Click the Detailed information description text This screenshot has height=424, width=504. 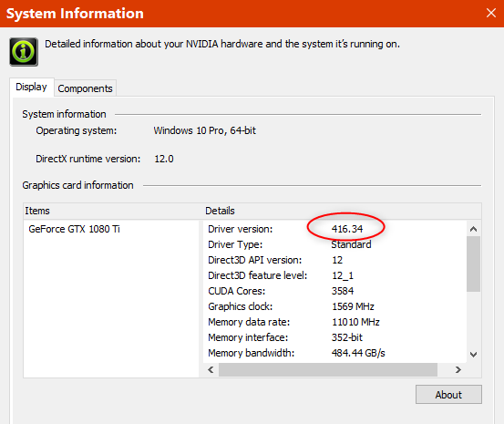point(222,44)
